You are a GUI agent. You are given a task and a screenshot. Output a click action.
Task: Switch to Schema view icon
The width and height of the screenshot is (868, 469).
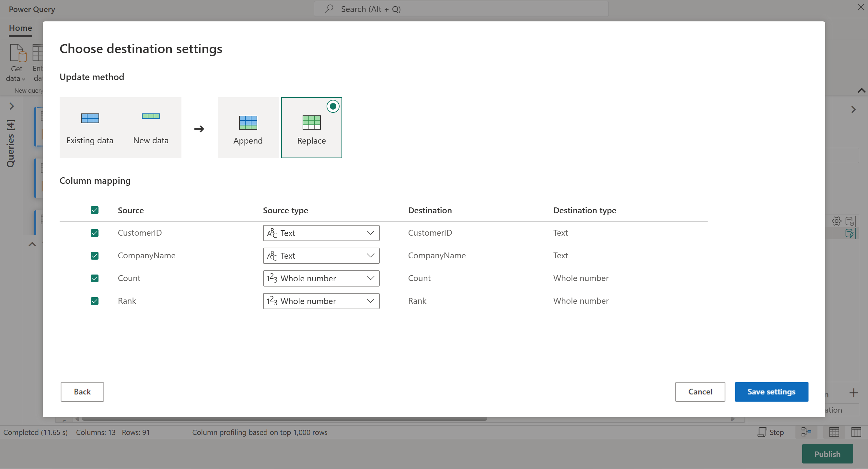pyautogui.click(x=856, y=432)
